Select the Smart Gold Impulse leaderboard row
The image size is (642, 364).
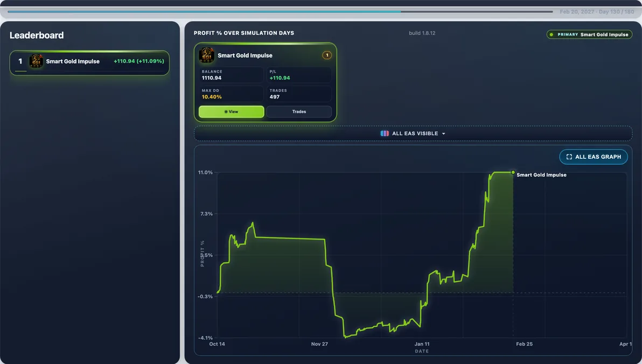pyautogui.click(x=89, y=62)
